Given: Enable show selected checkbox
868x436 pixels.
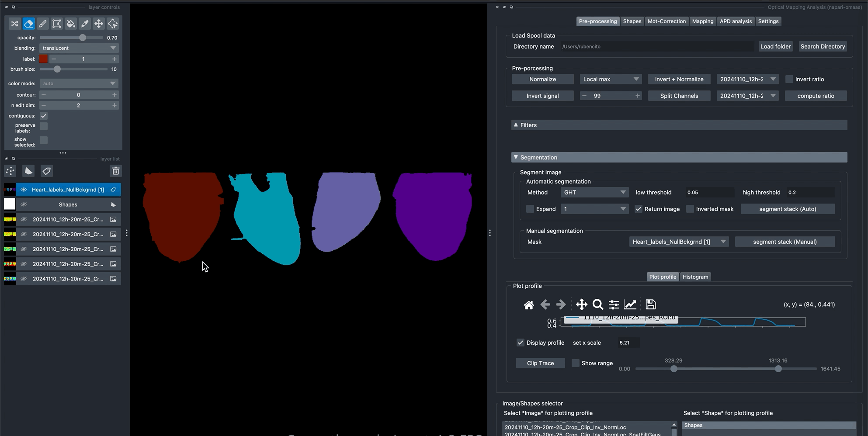Looking at the screenshot, I should coord(44,140).
